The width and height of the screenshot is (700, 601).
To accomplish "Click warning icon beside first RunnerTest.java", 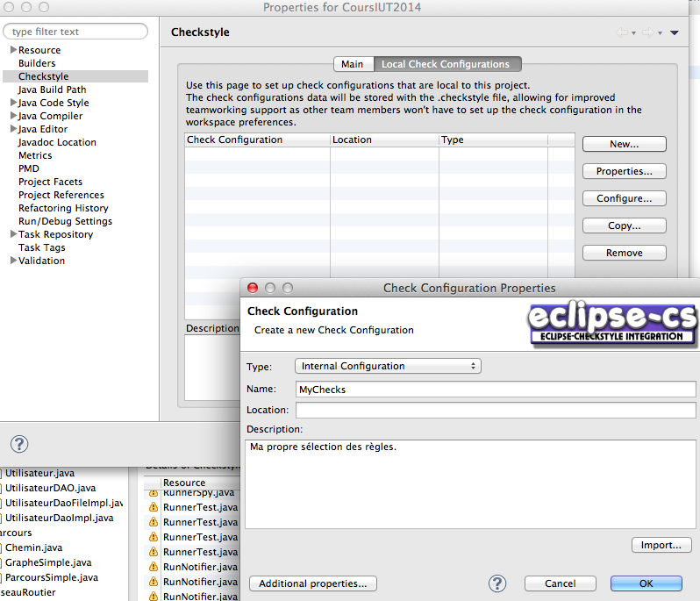I will tap(154, 507).
